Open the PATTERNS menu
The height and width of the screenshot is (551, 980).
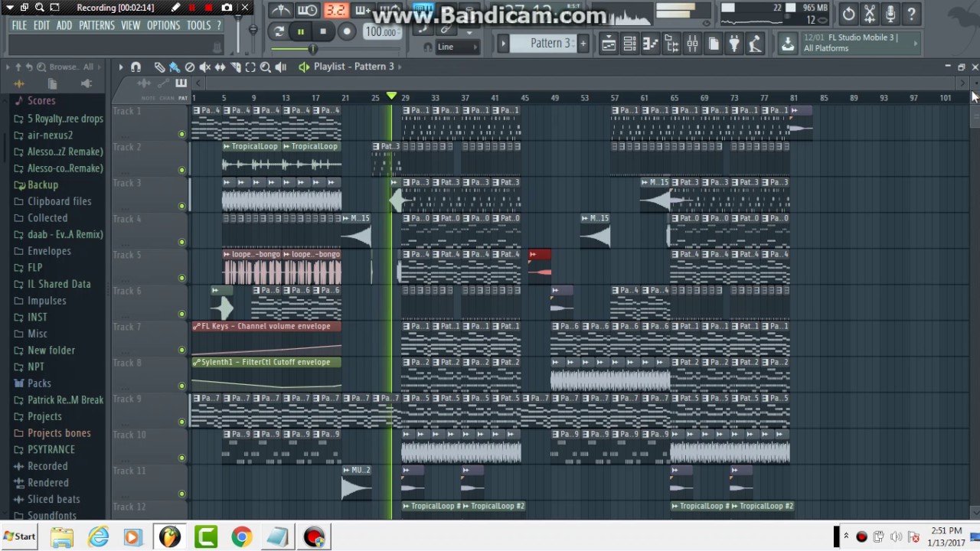tap(96, 25)
